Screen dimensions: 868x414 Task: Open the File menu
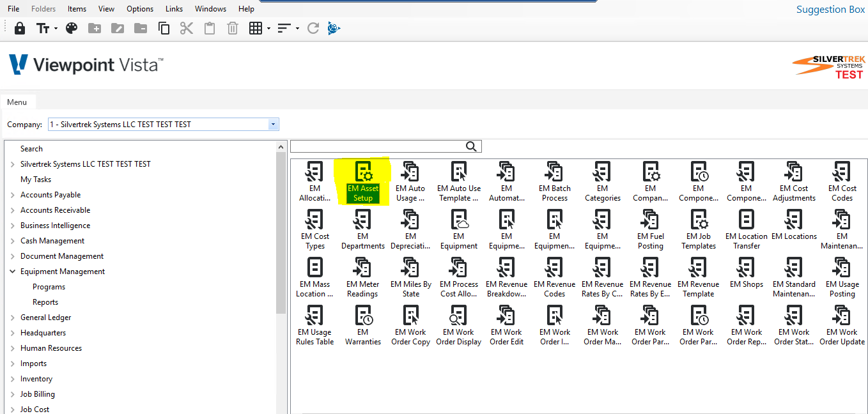13,9
